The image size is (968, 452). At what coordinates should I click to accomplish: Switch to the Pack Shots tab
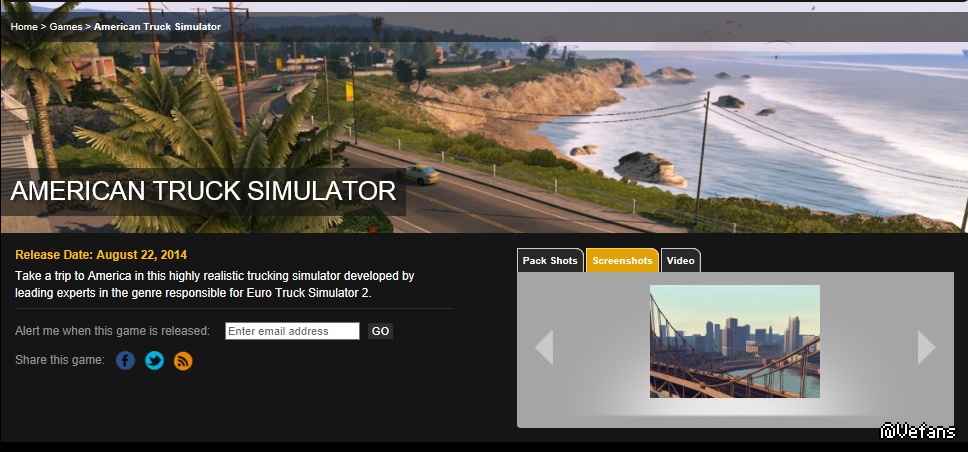550,261
